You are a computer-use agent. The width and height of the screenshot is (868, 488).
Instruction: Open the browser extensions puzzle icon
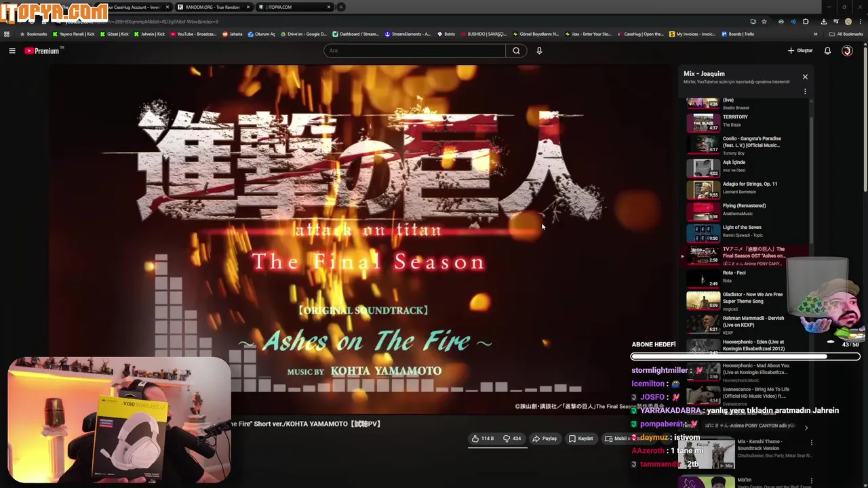pos(806,22)
